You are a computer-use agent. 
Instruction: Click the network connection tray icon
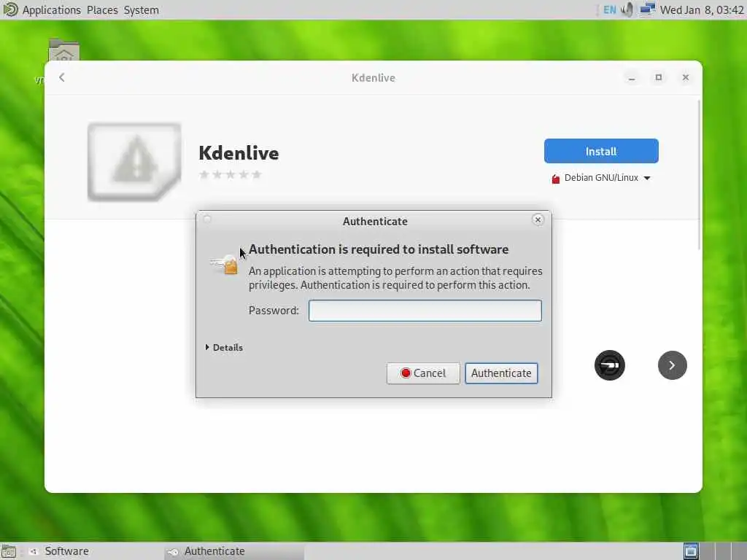[647, 9]
